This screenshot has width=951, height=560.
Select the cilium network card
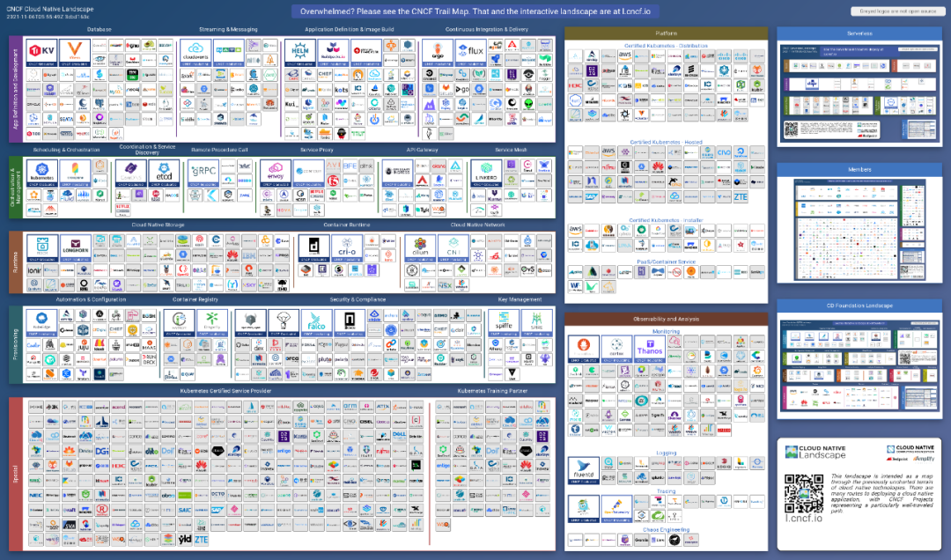(420, 249)
